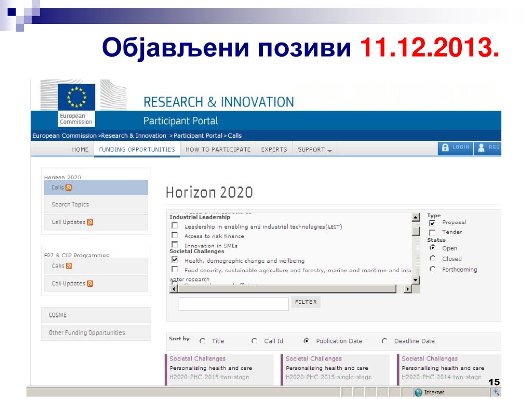Click the lock icon on Login button

click(x=445, y=148)
